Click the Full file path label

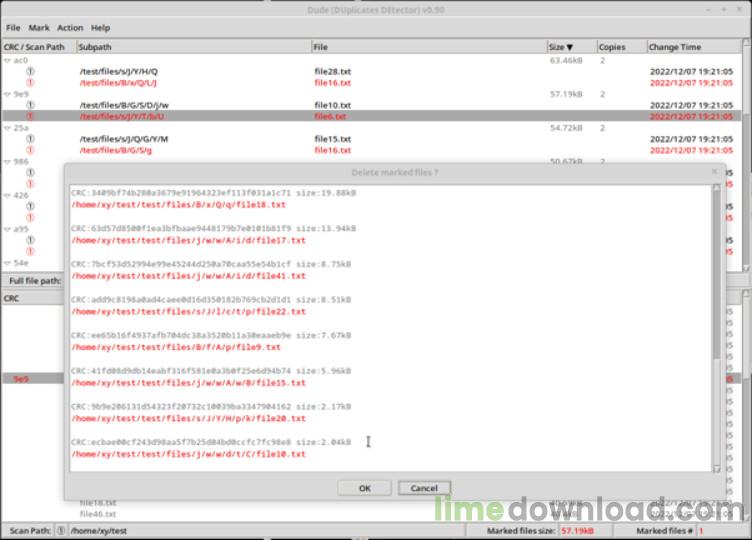(35, 281)
